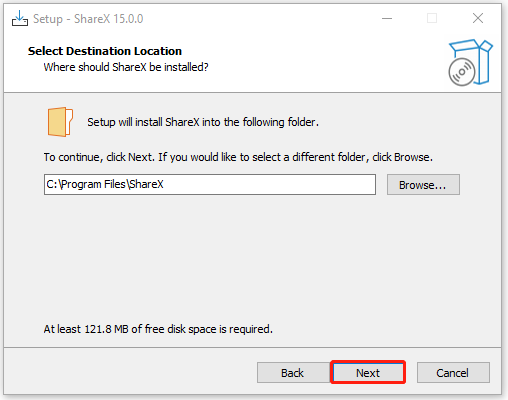The width and height of the screenshot is (508, 400).
Task: Click the empty title bar area beside title
Action: (260, 18)
